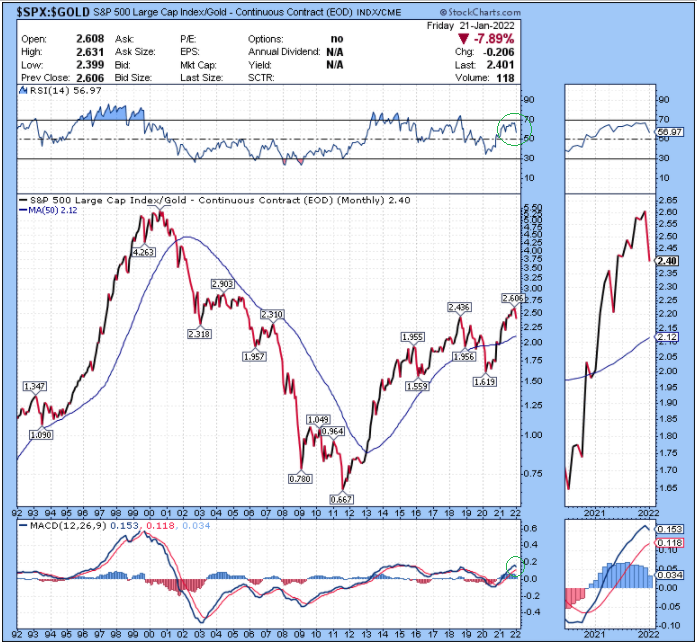Click the 0.780 low annotation
This screenshot has height=644, width=697.
[x=300, y=479]
